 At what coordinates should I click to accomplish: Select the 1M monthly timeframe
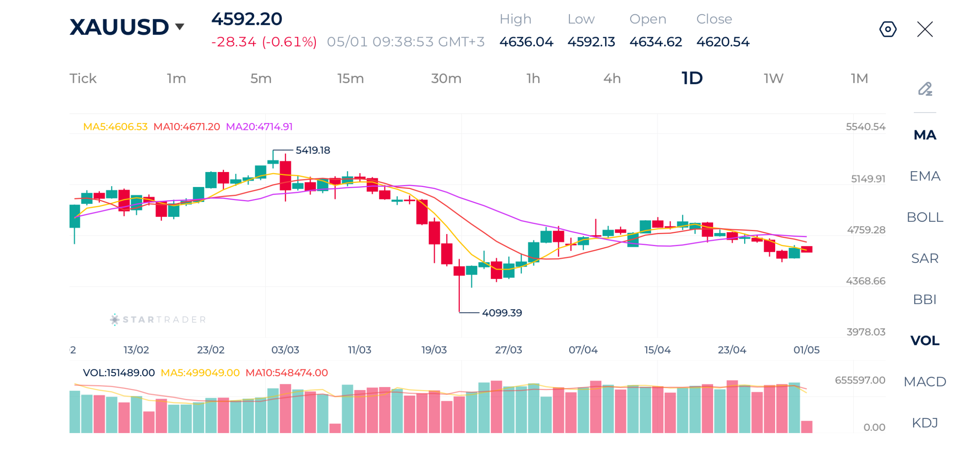coord(859,78)
